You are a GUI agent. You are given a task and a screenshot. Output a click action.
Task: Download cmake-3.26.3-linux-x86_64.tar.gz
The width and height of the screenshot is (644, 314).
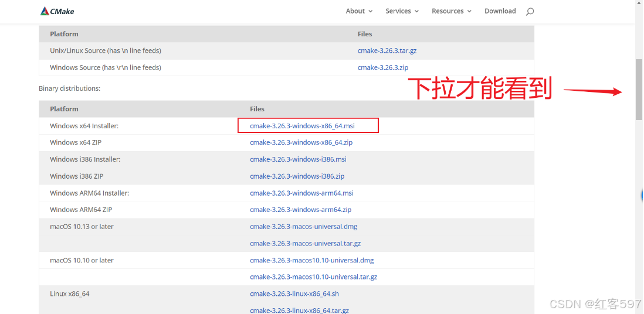pyautogui.click(x=299, y=310)
